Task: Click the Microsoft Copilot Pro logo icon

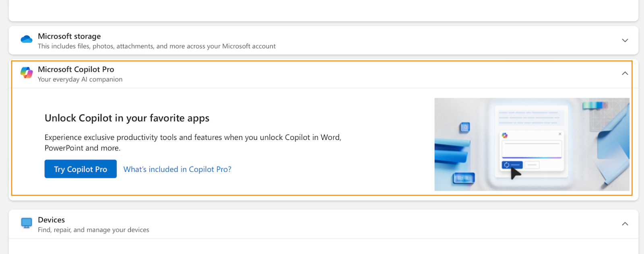Action: coord(27,73)
